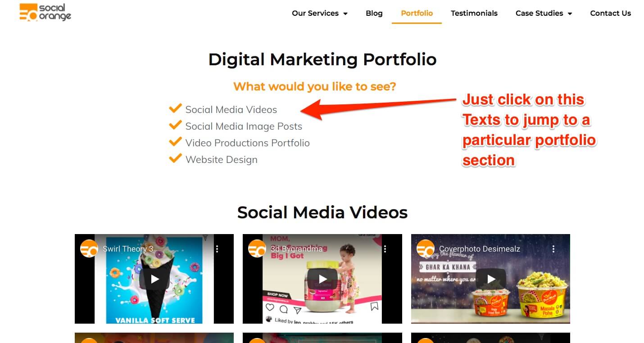Open more options on 3d Bygrandma video
The height and width of the screenshot is (343, 644).
(385, 249)
